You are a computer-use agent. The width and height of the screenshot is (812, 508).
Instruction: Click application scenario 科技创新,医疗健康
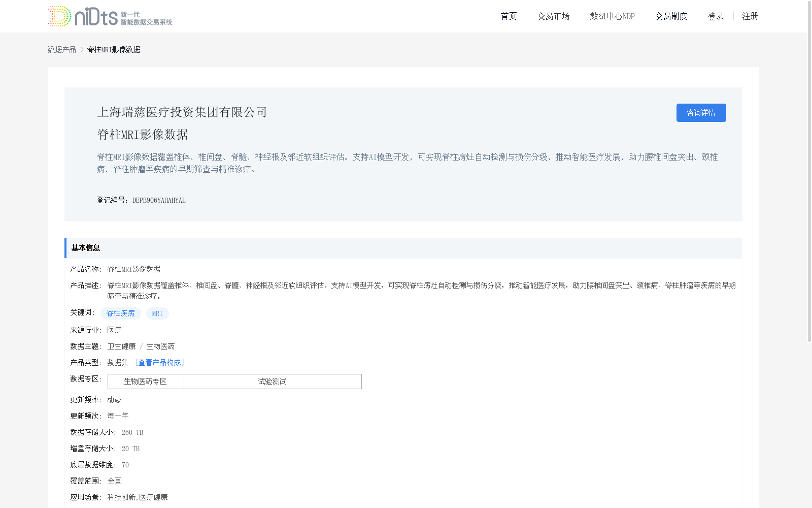pos(138,497)
